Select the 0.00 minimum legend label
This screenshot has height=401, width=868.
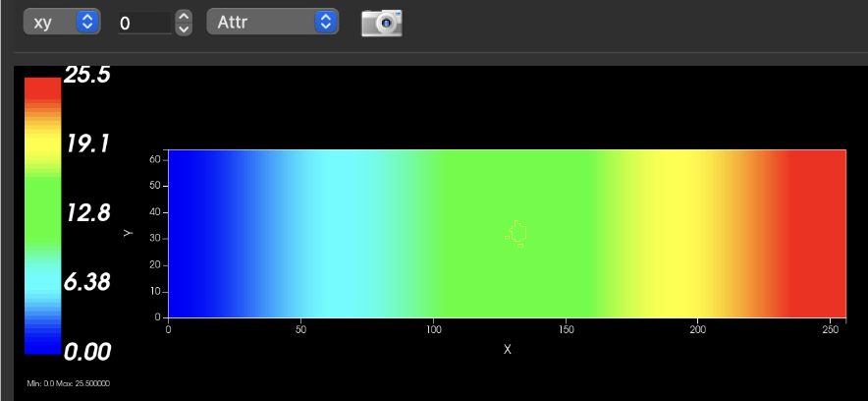pyautogui.click(x=87, y=352)
